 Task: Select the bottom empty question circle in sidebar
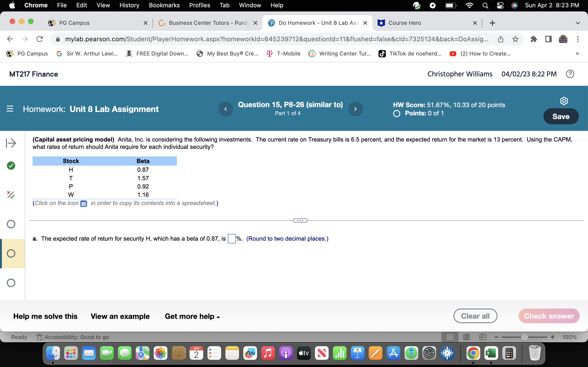click(11, 283)
